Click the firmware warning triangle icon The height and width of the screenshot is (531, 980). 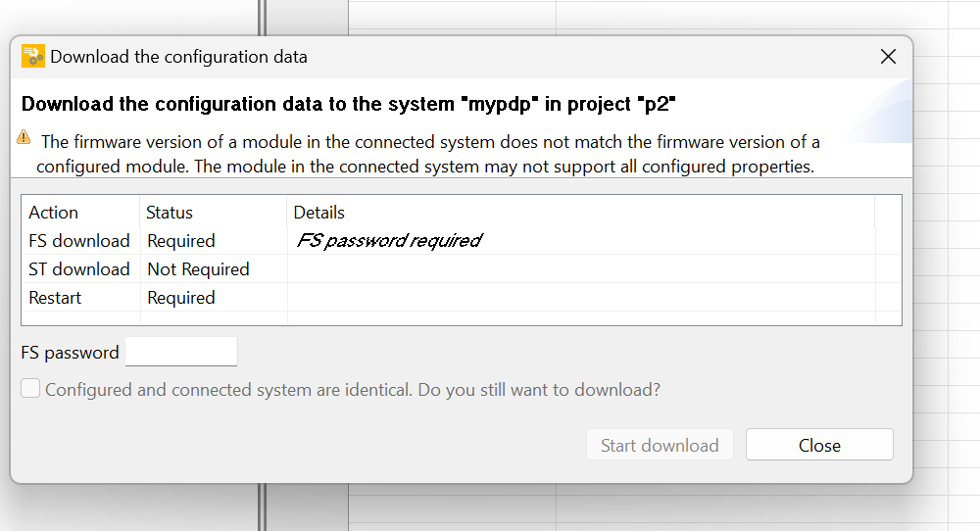pyautogui.click(x=24, y=137)
